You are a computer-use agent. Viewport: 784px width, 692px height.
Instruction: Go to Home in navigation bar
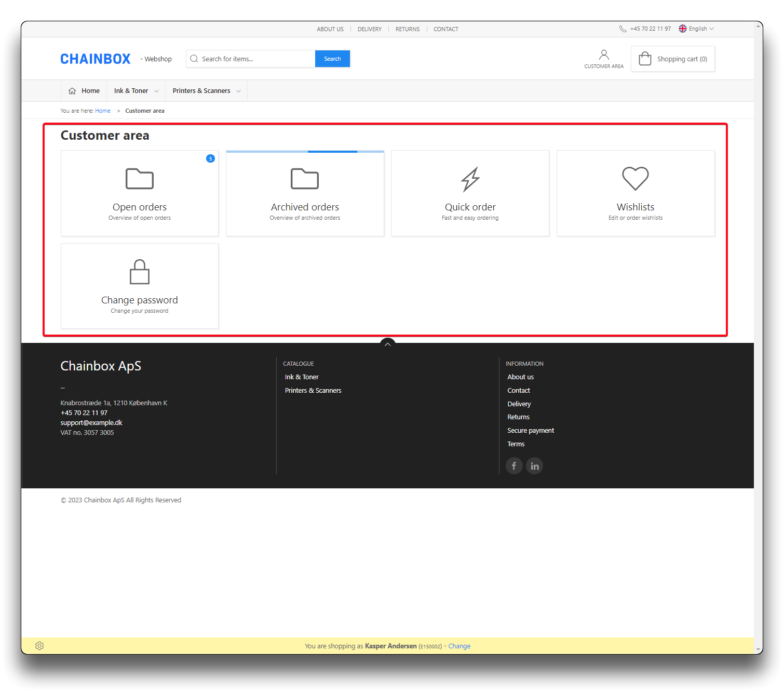84,91
